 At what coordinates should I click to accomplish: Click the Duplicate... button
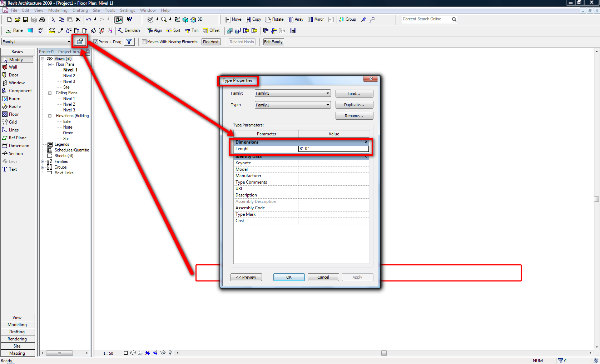(354, 105)
